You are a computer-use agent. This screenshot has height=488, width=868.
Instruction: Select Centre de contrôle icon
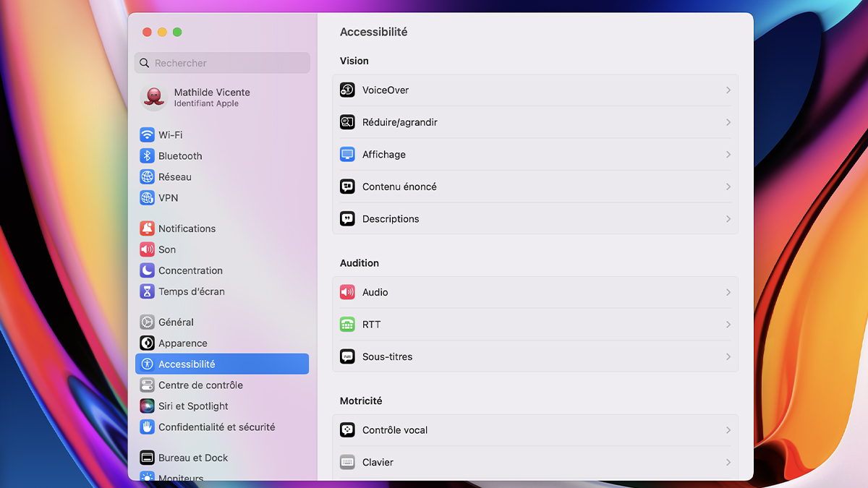(147, 385)
